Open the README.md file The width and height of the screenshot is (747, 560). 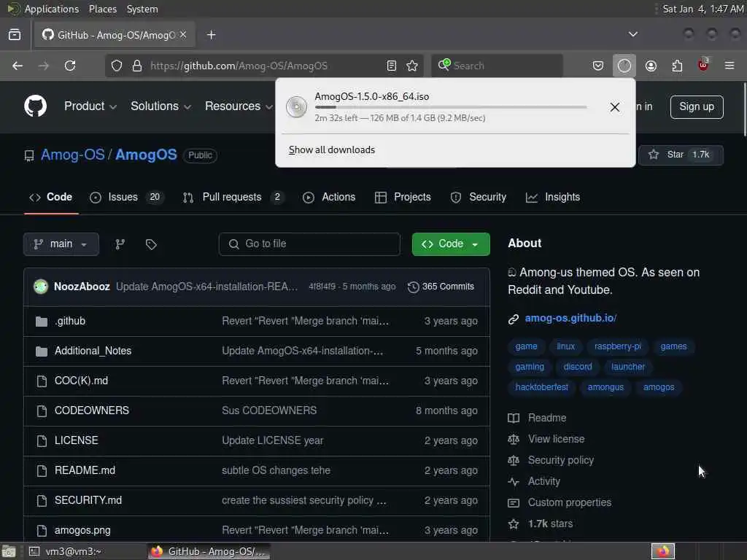(85, 470)
